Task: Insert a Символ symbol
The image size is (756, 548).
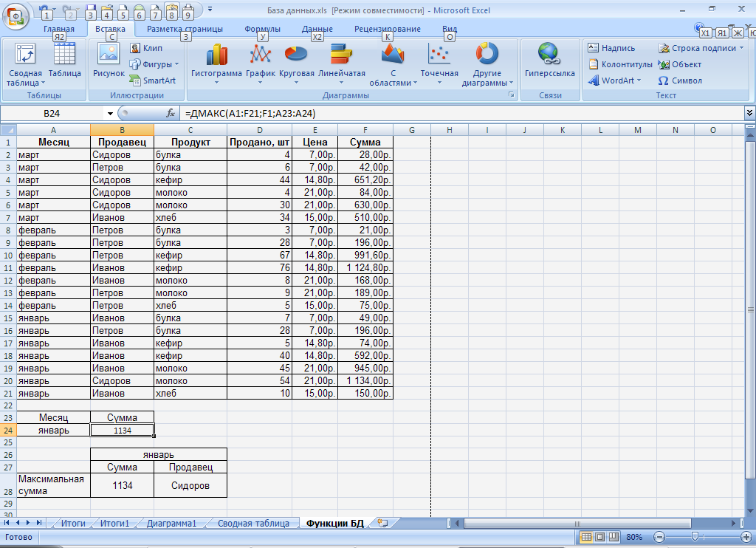Action: click(680, 81)
